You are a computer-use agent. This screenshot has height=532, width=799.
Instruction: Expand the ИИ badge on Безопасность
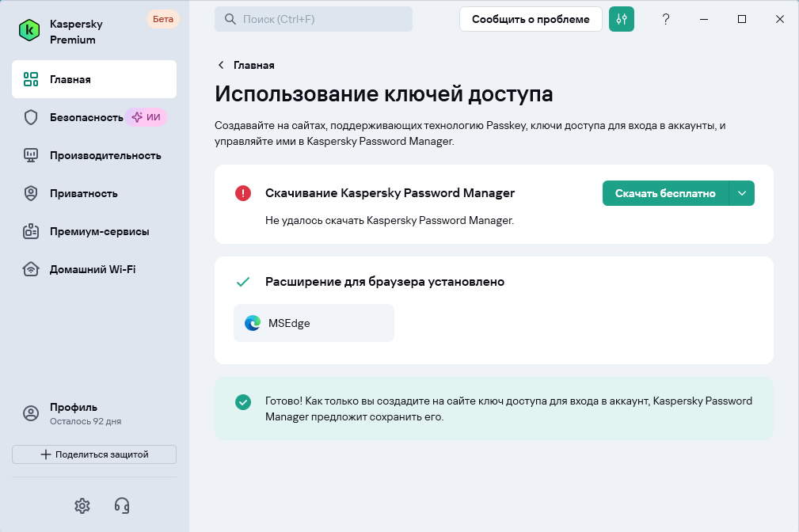pyautogui.click(x=146, y=116)
